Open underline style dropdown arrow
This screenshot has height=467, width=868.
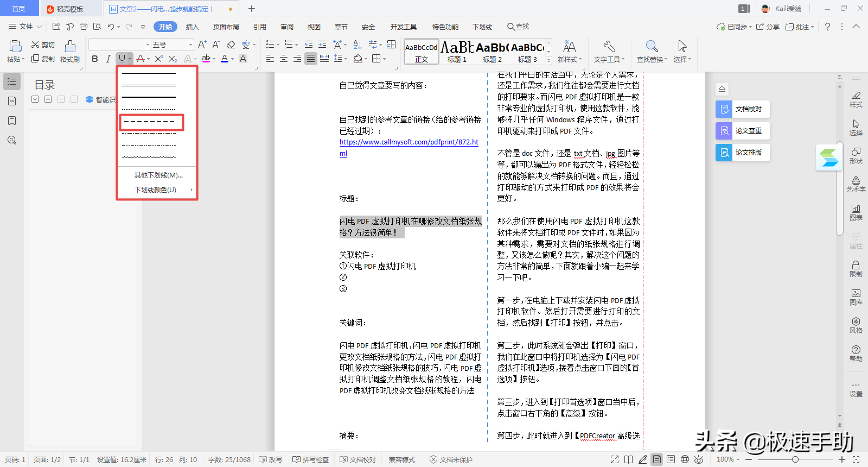(x=130, y=59)
